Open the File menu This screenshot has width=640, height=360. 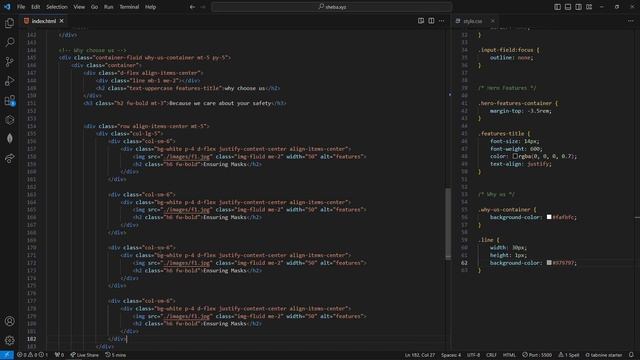[x=21, y=7]
